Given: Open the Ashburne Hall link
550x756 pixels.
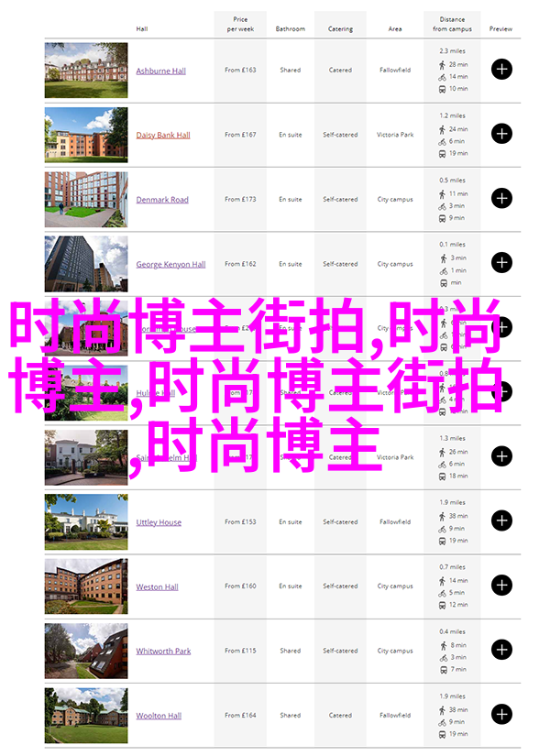Looking at the screenshot, I should pyautogui.click(x=160, y=71).
